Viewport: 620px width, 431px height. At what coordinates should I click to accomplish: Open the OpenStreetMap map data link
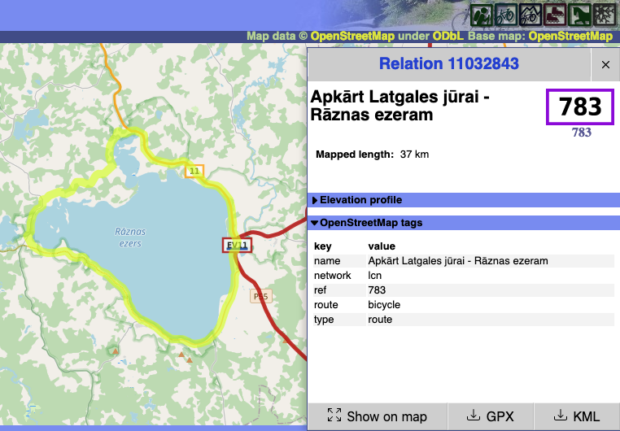coord(358,36)
